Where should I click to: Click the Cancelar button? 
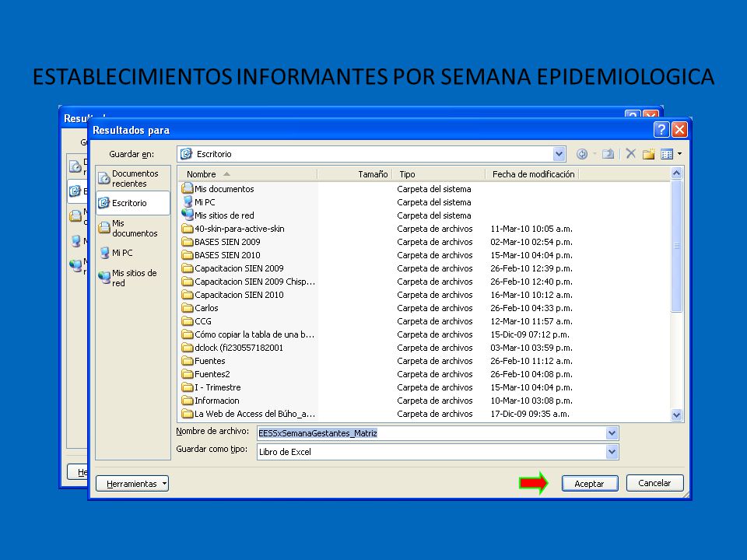click(x=654, y=483)
